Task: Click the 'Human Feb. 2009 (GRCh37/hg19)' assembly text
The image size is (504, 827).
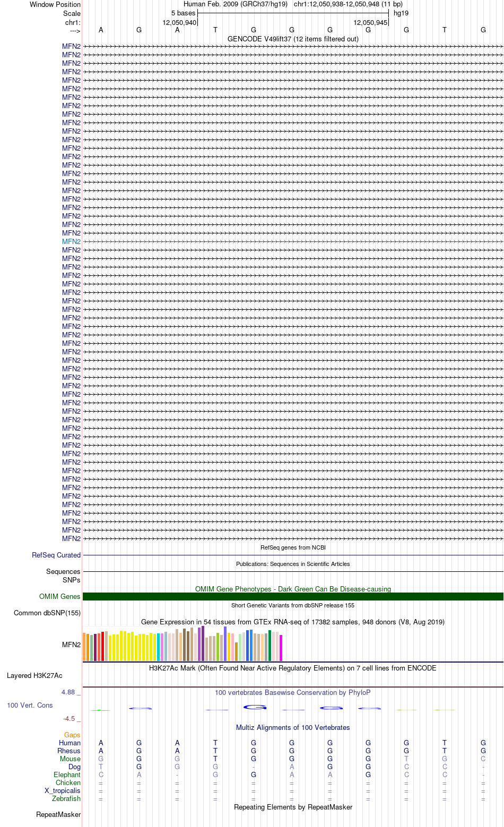Action: tap(236, 4)
